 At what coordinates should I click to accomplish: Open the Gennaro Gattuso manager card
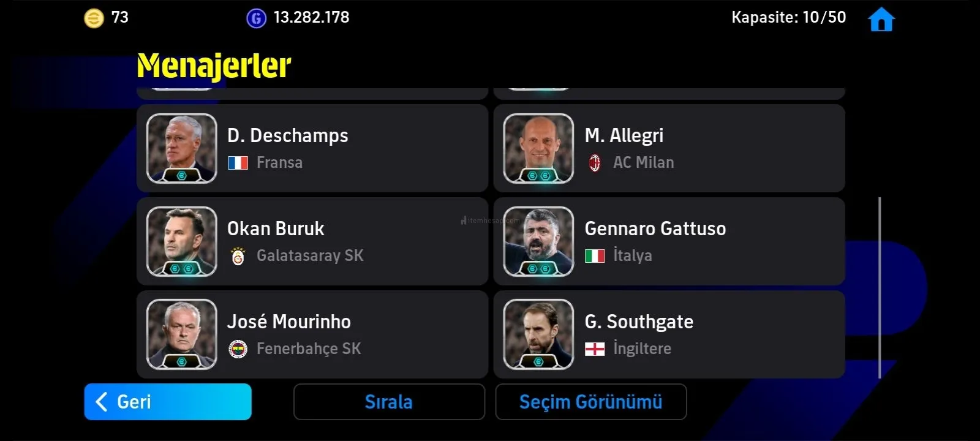(x=669, y=241)
